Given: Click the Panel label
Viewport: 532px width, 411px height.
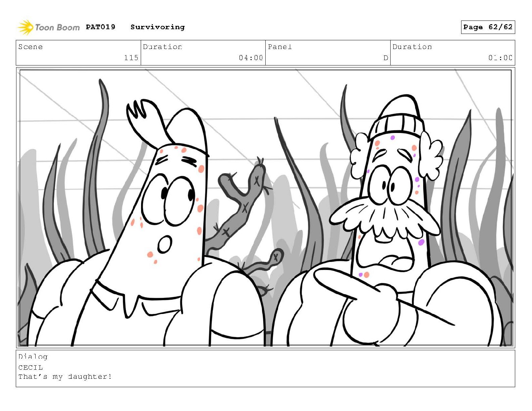Looking at the screenshot, I should [x=280, y=47].
